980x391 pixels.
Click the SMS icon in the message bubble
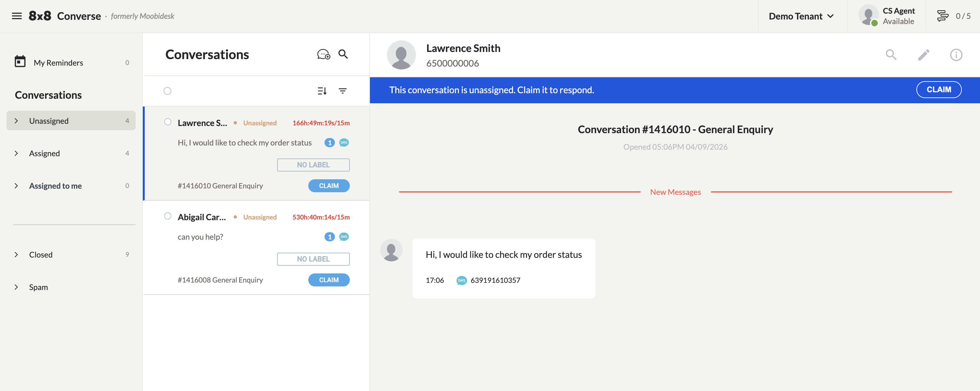461,280
